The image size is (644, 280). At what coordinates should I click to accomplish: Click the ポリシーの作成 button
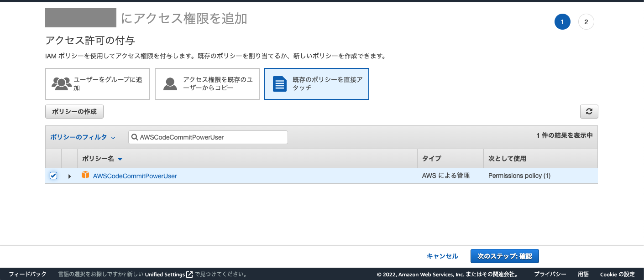coord(74,111)
